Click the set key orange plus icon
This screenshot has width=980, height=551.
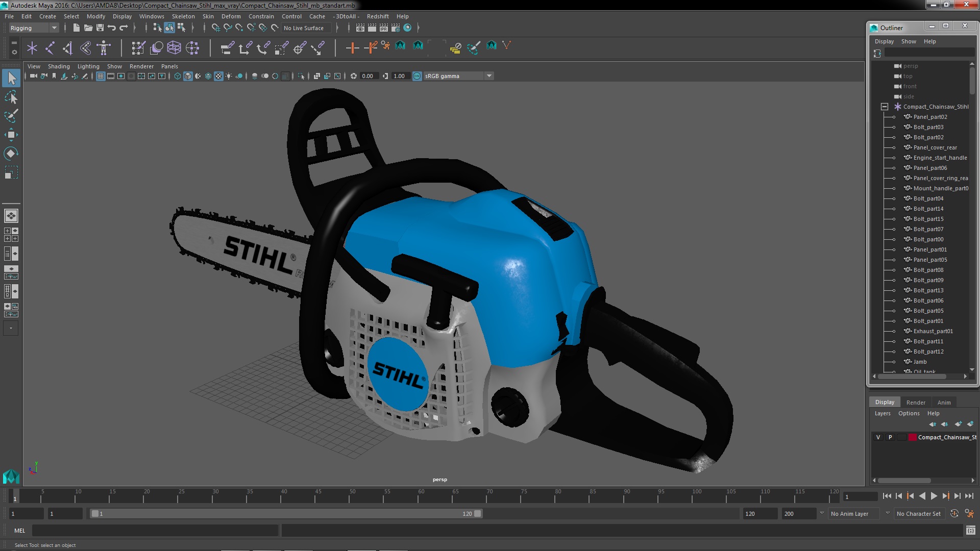tap(352, 48)
